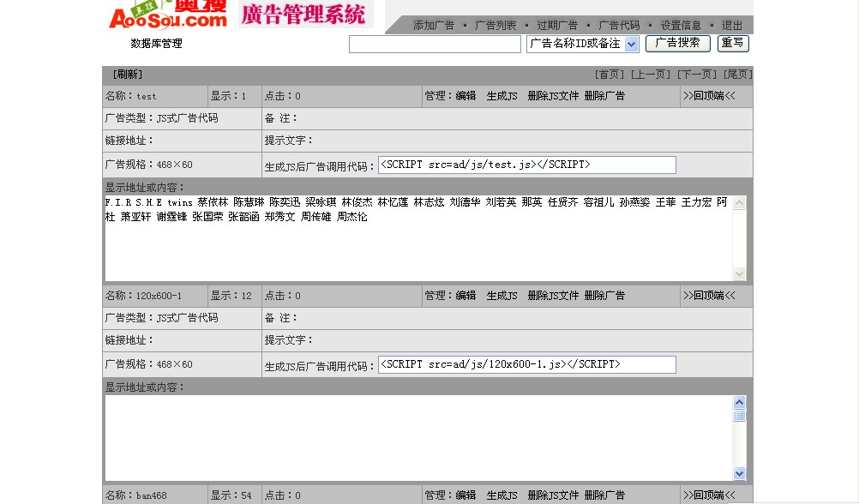Open 添加广告 menu item
This screenshot has width=859, height=504.
coord(433,25)
